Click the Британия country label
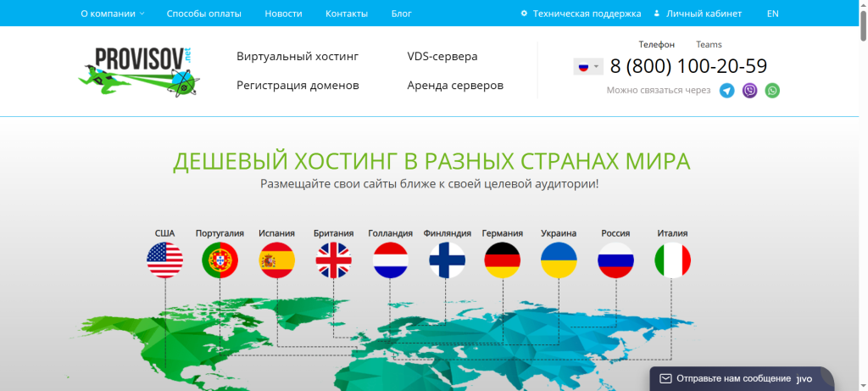The image size is (868, 391). [333, 233]
